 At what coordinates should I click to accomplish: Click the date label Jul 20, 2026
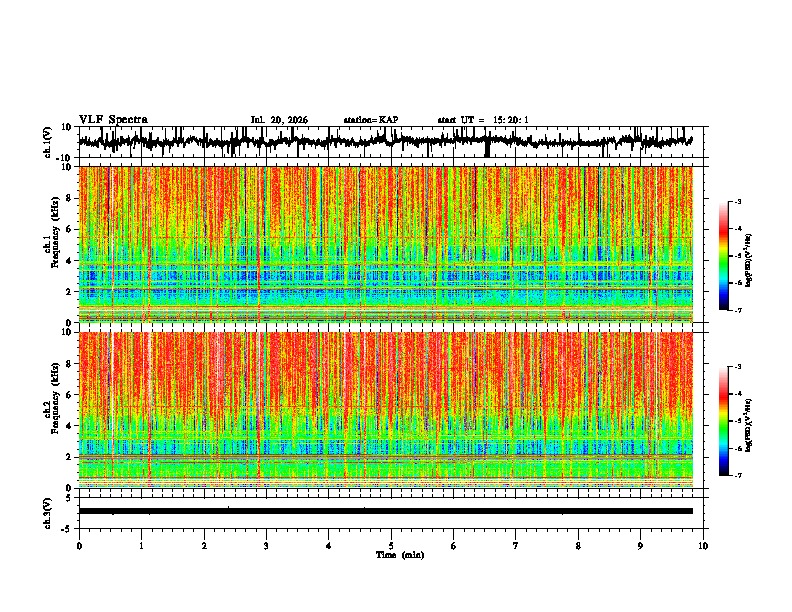(279, 120)
